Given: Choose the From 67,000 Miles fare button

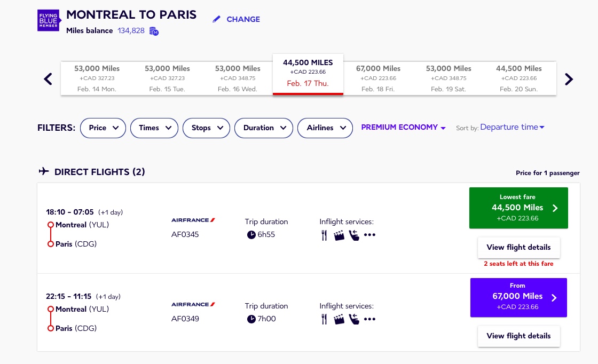Looking at the screenshot, I should click(518, 298).
